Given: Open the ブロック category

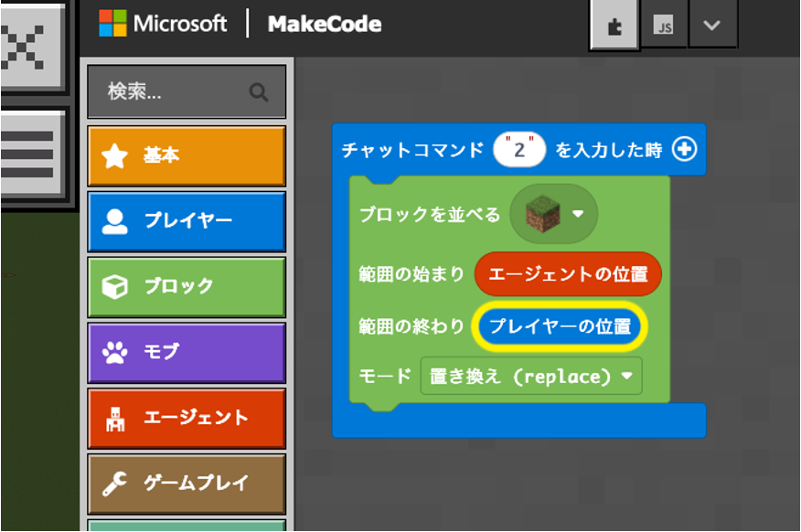Looking at the screenshot, I should tap(187, 286).
